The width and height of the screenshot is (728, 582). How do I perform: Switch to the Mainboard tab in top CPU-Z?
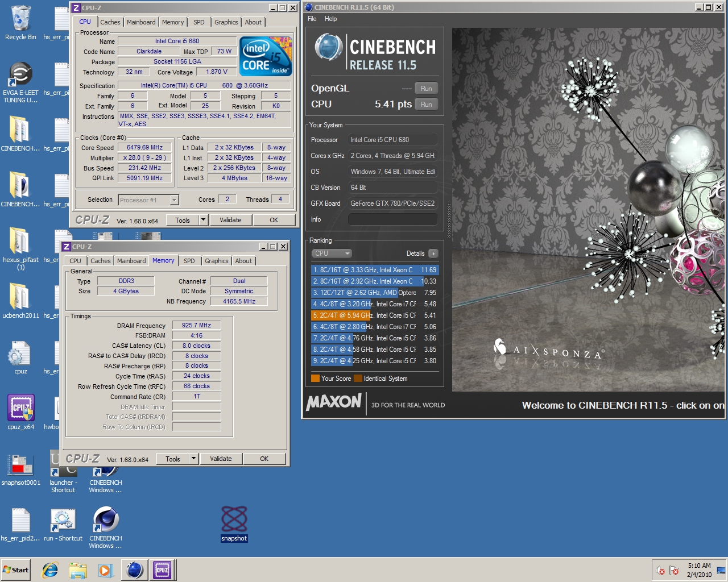click(141, 22)
